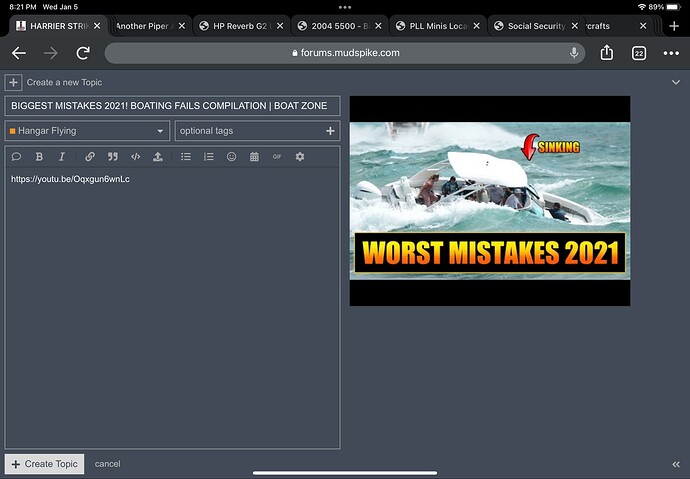This screenshot has width=690, height=479.
Task: Click the browser forward arrow
Action: pos(51,53)
